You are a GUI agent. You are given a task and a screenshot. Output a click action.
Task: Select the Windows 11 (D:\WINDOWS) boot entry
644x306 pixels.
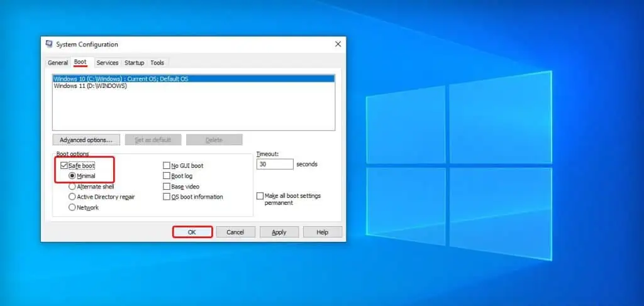pos(91,86)
